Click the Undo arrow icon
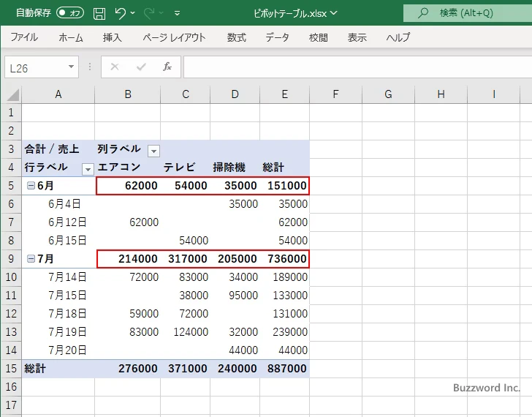This screenshot has height=417, width=532. 120,13
